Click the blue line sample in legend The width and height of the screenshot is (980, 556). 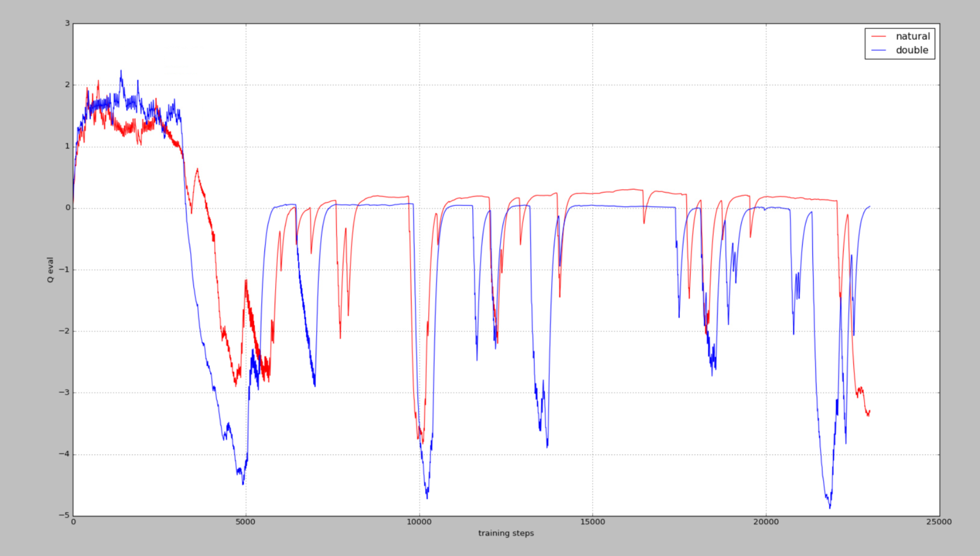pos(878,51)
